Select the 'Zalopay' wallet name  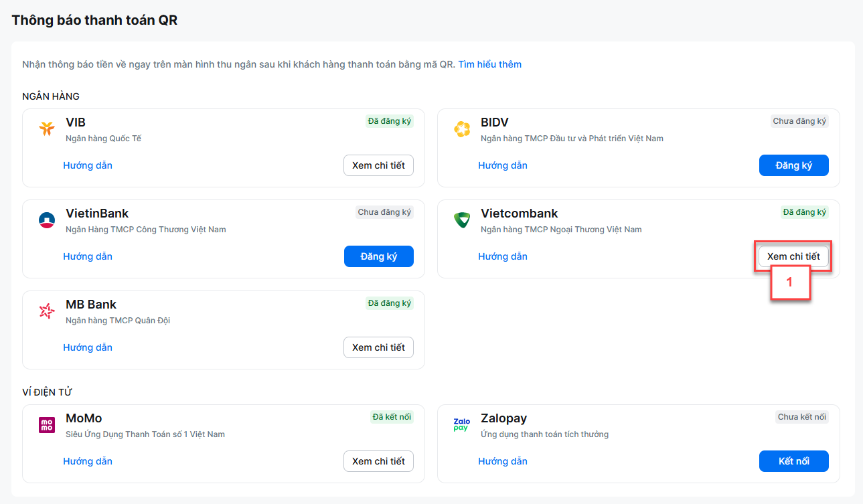tap(504, 418)
